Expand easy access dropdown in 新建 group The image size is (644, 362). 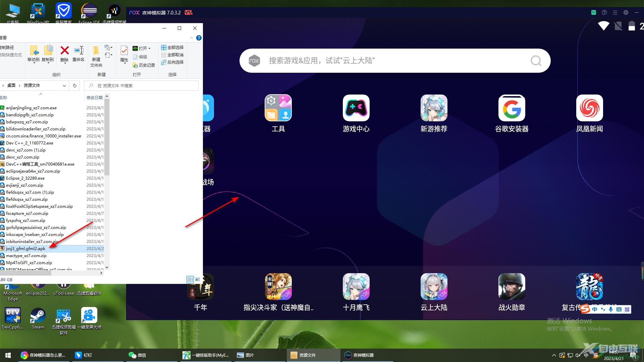coord(109,55)
